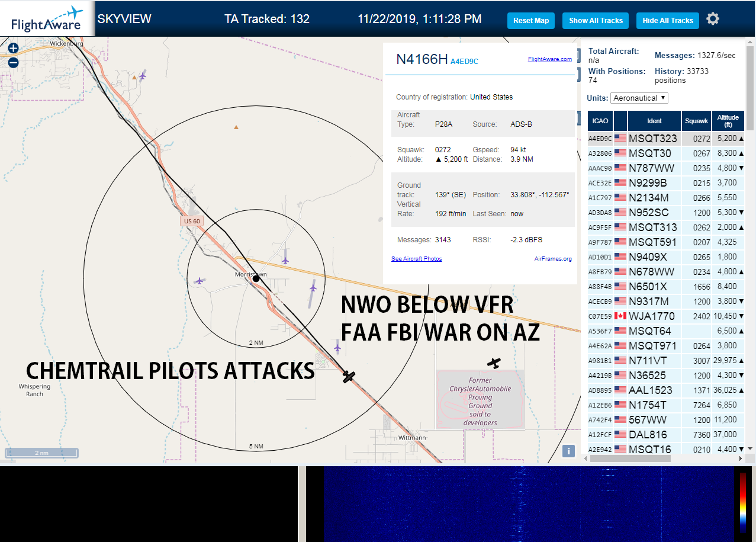Image resolution: width=756 pixels, height=542 pixels.
Task: Select the MSQT30 row
Action: [x=666, y=153]
